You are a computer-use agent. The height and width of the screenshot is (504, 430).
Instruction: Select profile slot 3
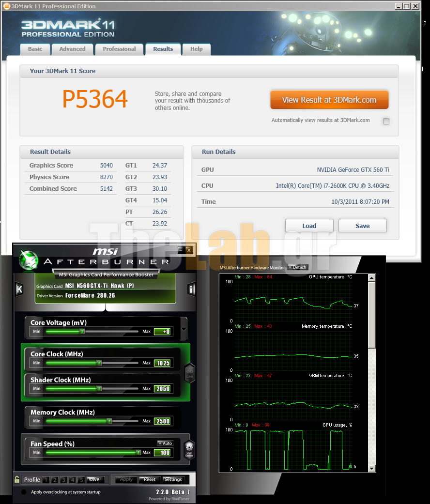63,480
